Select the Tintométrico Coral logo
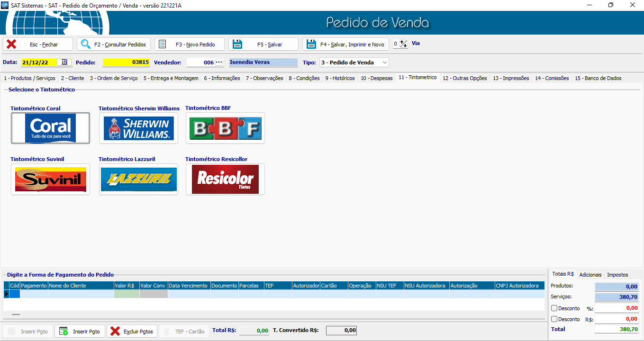This screenshot has width=644, height=341. (50, 128)
